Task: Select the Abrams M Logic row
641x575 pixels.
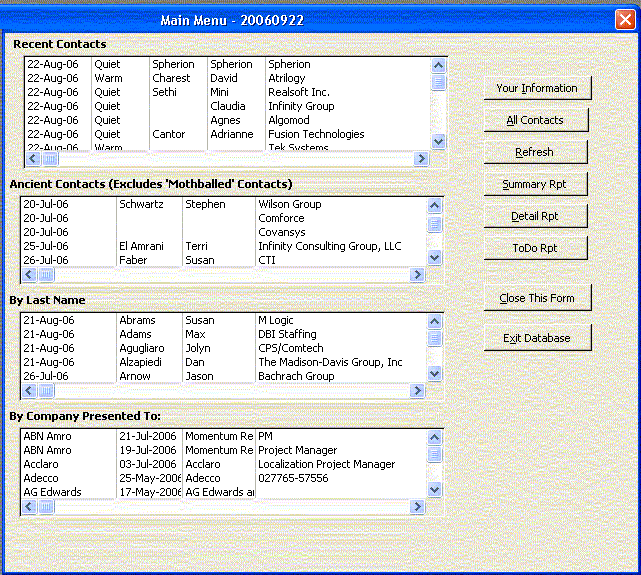Action: coord(224,320)
